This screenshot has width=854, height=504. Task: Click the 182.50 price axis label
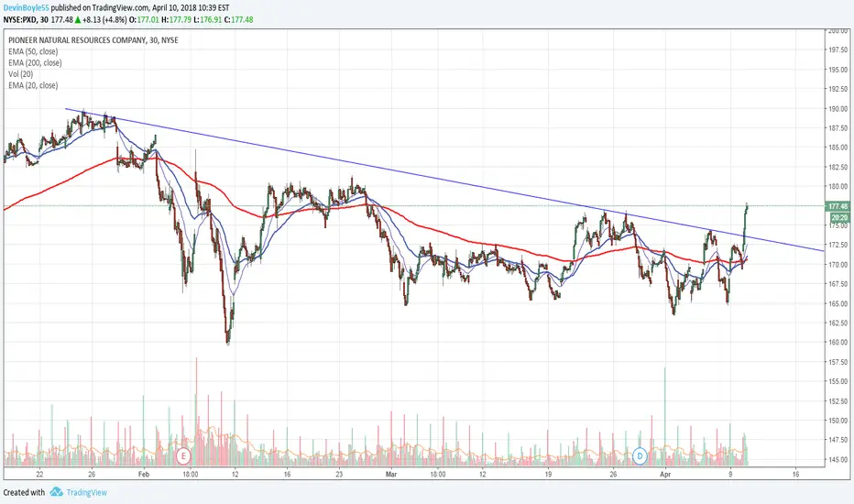pyautogui.click(x=838, y=167)
